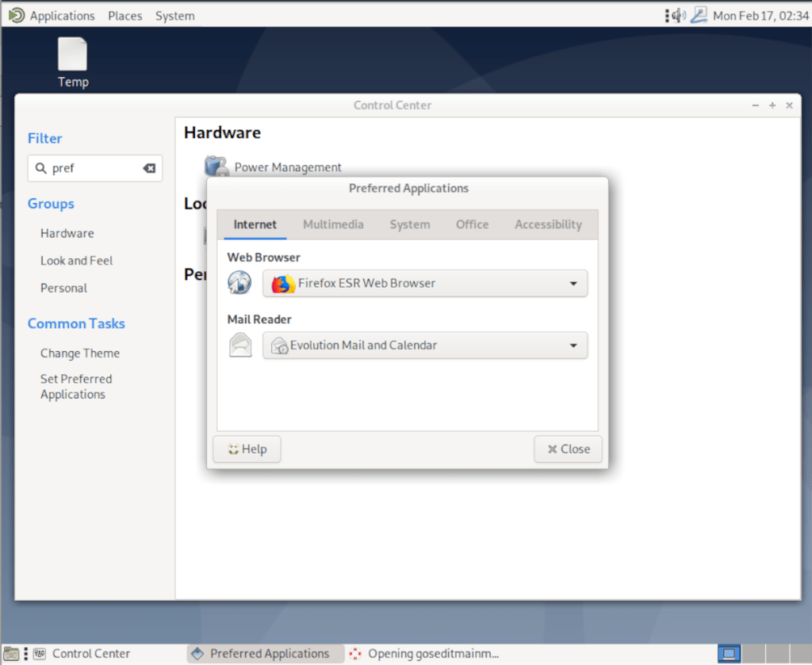Select the Look and Feel group

click(x=76, y=260)
